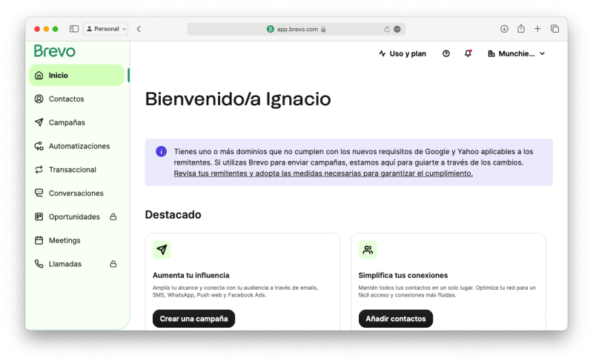This screenshot has height=364, width=593.
Task: Click the lock icon next to Llamadas
Action: pos(113,264)
